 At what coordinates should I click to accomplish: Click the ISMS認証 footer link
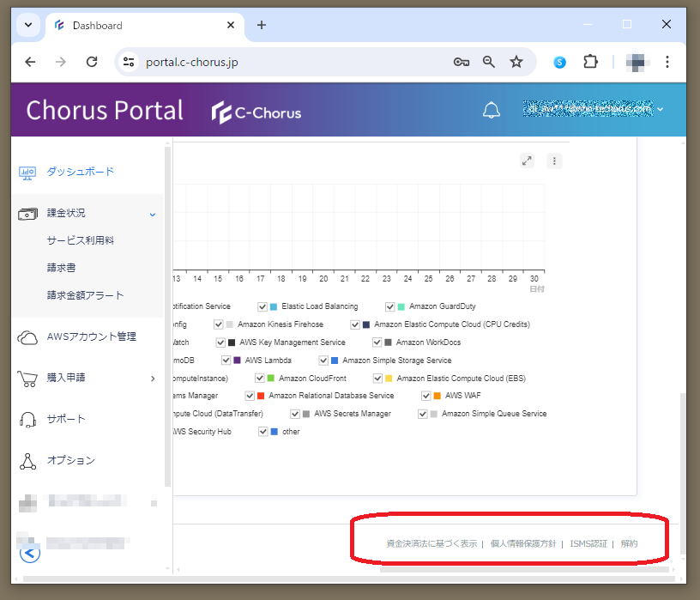[588, 543]
